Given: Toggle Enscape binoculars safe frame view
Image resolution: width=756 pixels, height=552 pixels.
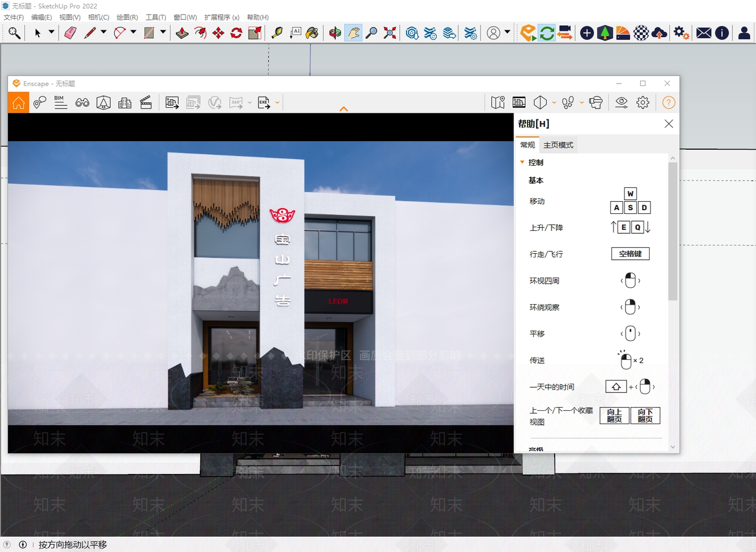Looking at the screenshot, I should [82, 102].
